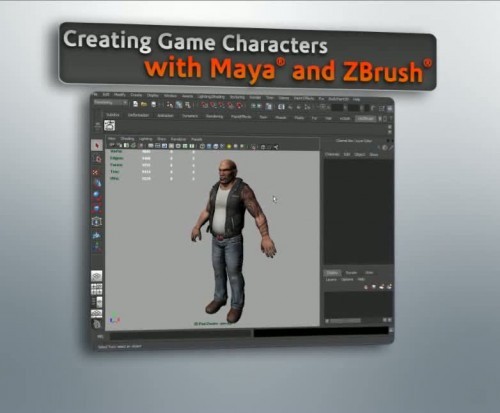Click the Save Scene icon
The image size is (500, 413).
(154, 105)
